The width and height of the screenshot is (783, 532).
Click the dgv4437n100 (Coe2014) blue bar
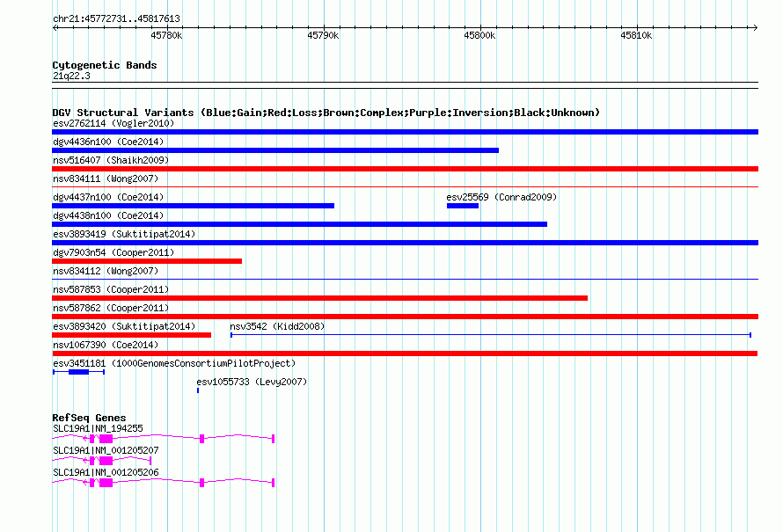click(194, 206)
